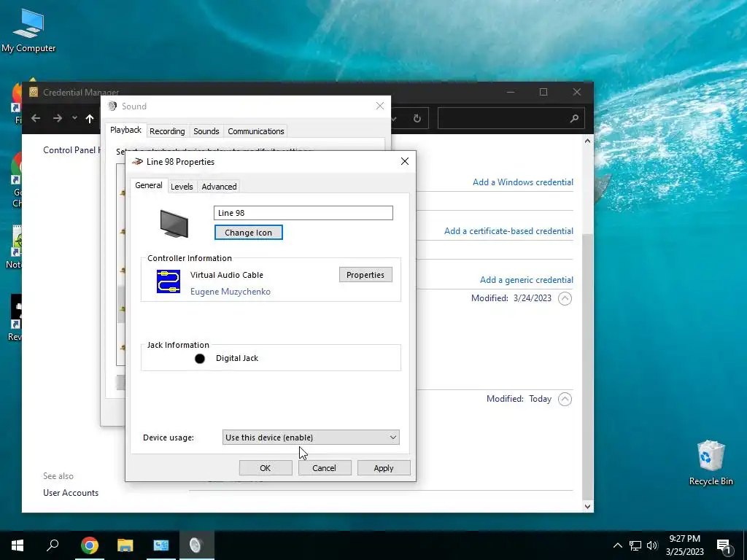Image resolution: width=747 pixels, height=560 pixels.
Task: Open the Recycle Bin desktop icon
Action: pos(711,463)
